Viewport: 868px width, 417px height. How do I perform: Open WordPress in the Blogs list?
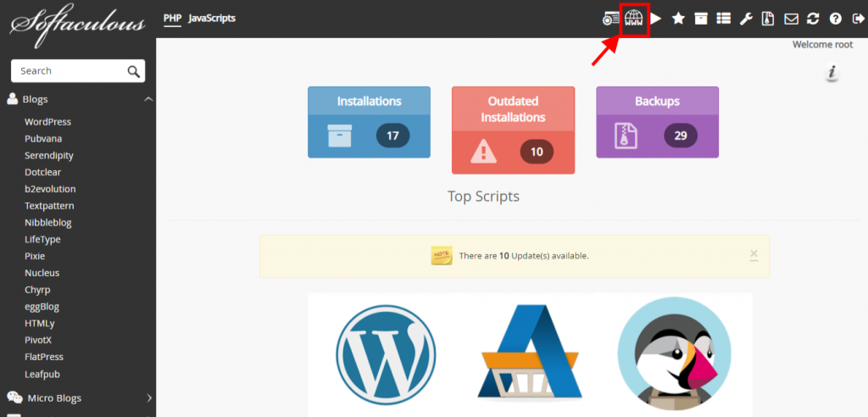47,122
